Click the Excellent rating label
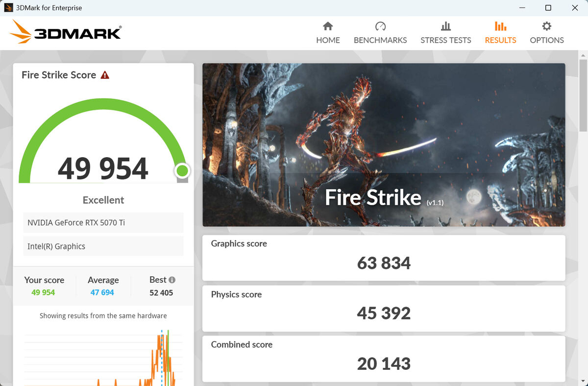588x386 pixels. [103, 200]
